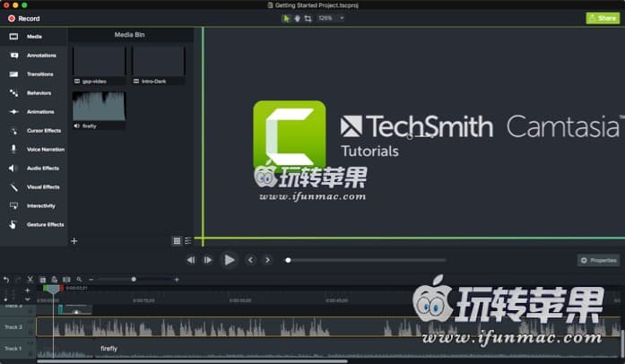Screen dimensions: 625x364
Task: Select the Track 2 header
Action: pyautogui.click(x=18, y=327)
